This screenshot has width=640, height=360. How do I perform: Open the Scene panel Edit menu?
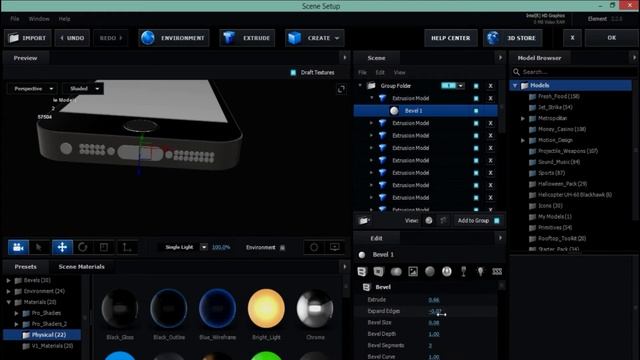(380, 72)
